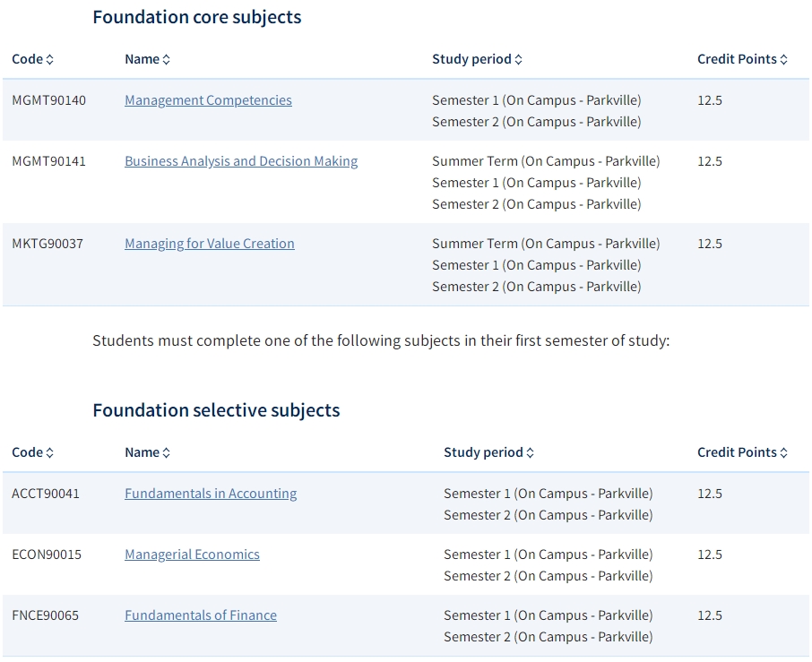This screenshot has width=812, height=662.
Task: Click the FNCE90065 code cell
Action: pyautogui.click(x=46, y=615)
